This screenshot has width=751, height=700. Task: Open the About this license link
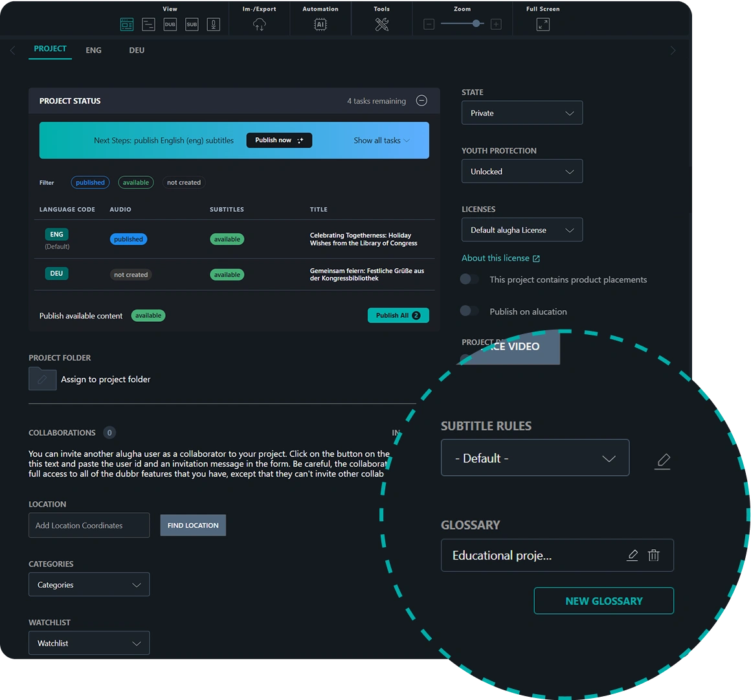click(500, 258)
